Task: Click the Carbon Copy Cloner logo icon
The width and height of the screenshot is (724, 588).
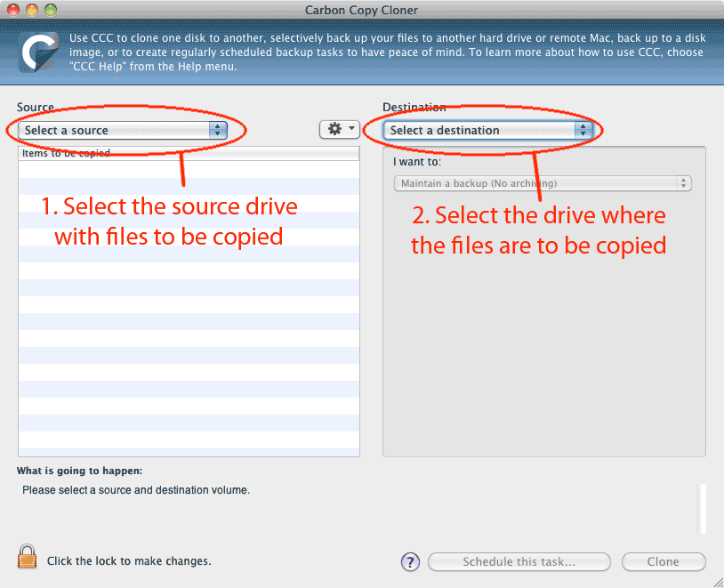Action: tap(39, 52)
